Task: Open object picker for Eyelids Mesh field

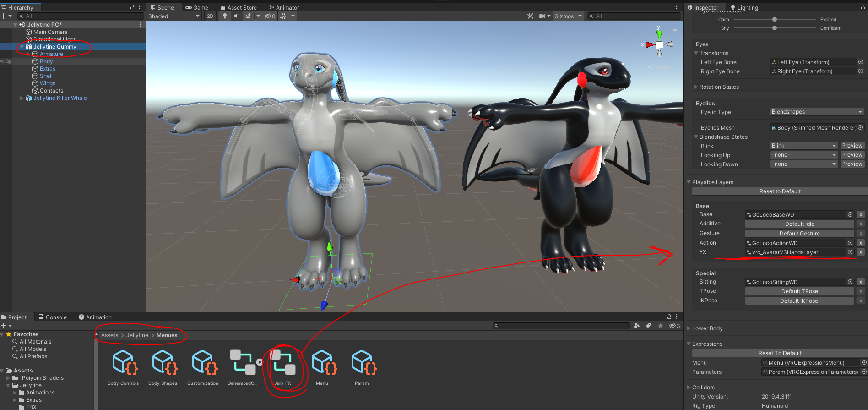Action: pyautogui.click(x=861, y=127)
